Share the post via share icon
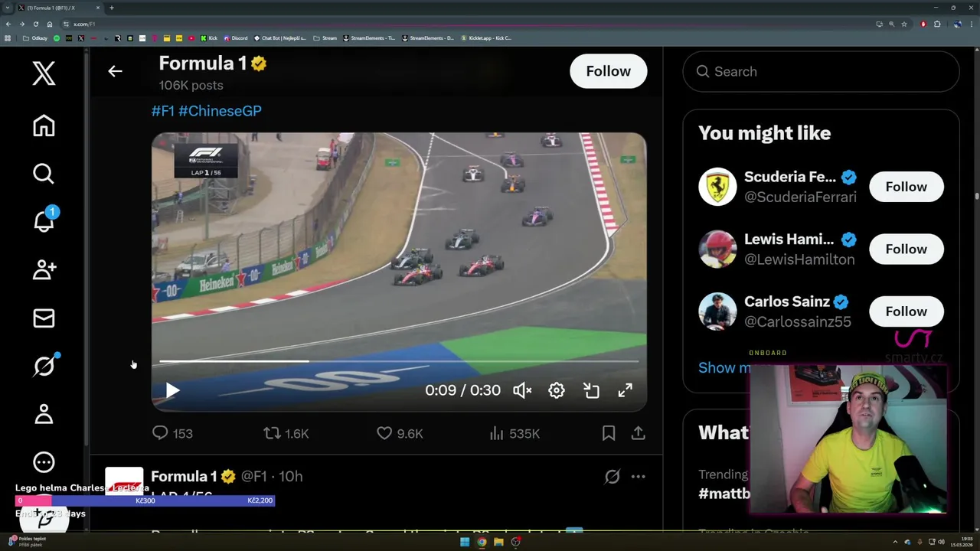This screenshot has width=980, height=551. pyautogui.click(x=638, y=433)
